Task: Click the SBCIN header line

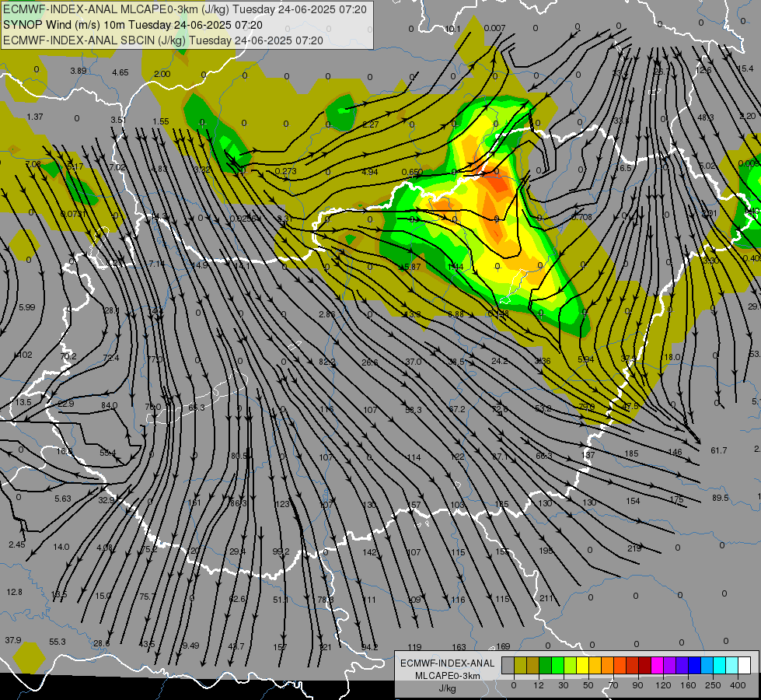Action: [x=163, y=40]
